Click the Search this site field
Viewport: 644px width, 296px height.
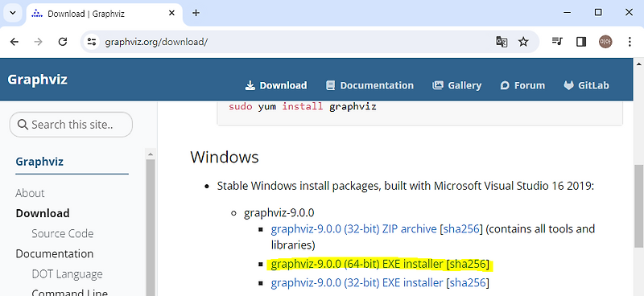point(71,125)
